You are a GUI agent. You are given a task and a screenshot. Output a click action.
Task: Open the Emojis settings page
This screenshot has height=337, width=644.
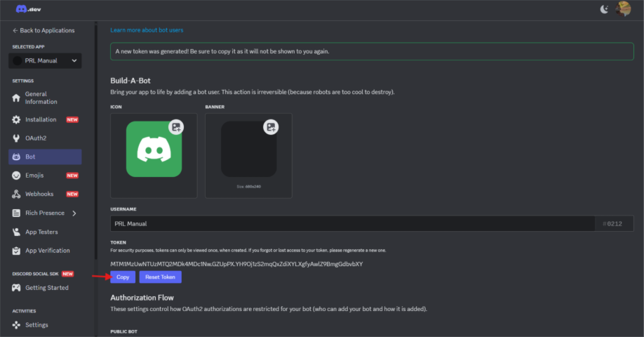[34, 176]
